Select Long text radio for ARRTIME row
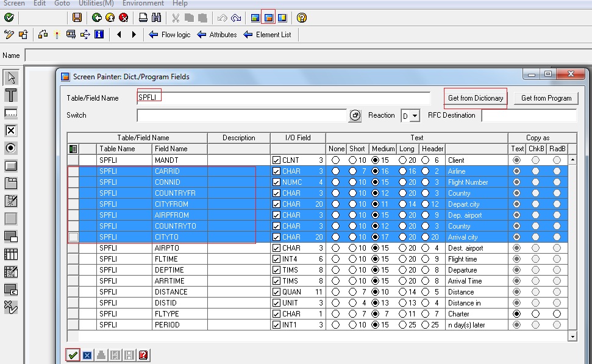Image resolution: width=592 pixels, height=364 pixels. coord(402,281)
